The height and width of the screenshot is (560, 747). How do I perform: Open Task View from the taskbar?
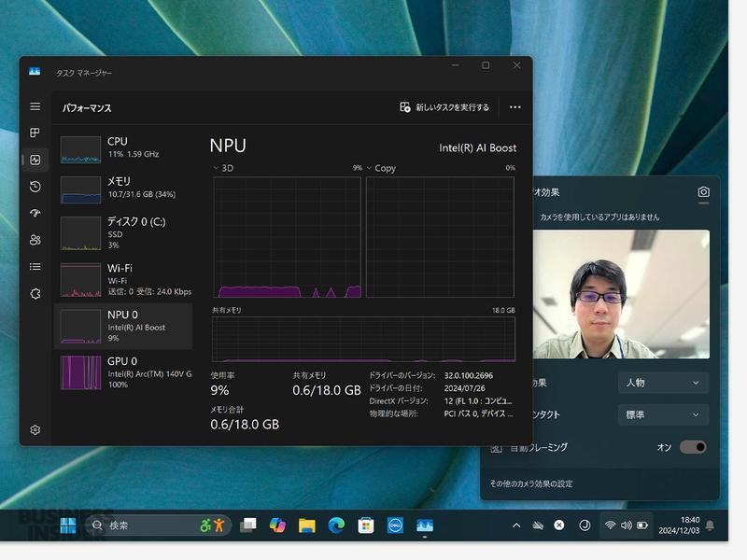(x=247, y=525)
